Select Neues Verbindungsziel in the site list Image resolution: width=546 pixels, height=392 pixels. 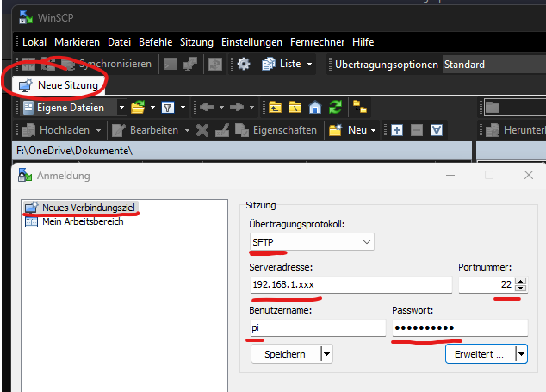coord(81,208)
